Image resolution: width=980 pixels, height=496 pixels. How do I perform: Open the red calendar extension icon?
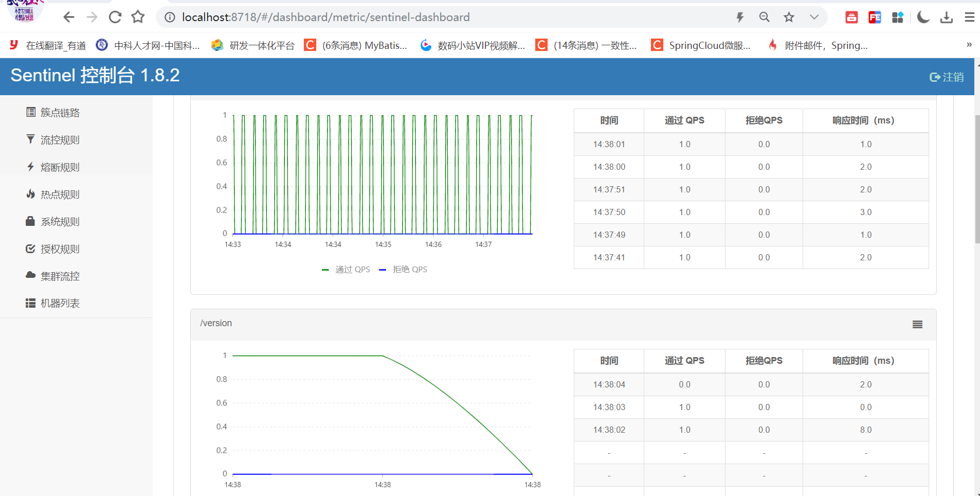coord(851,17)
